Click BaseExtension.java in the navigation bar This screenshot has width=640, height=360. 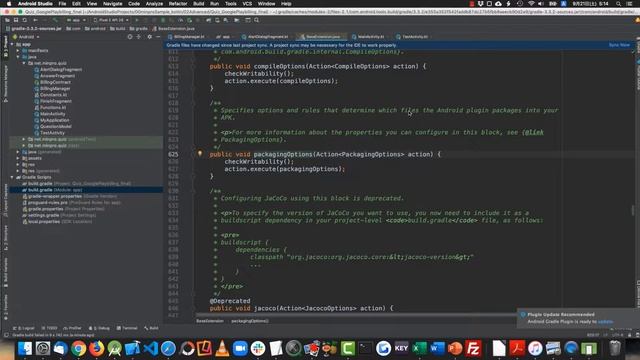coord(174,29)
